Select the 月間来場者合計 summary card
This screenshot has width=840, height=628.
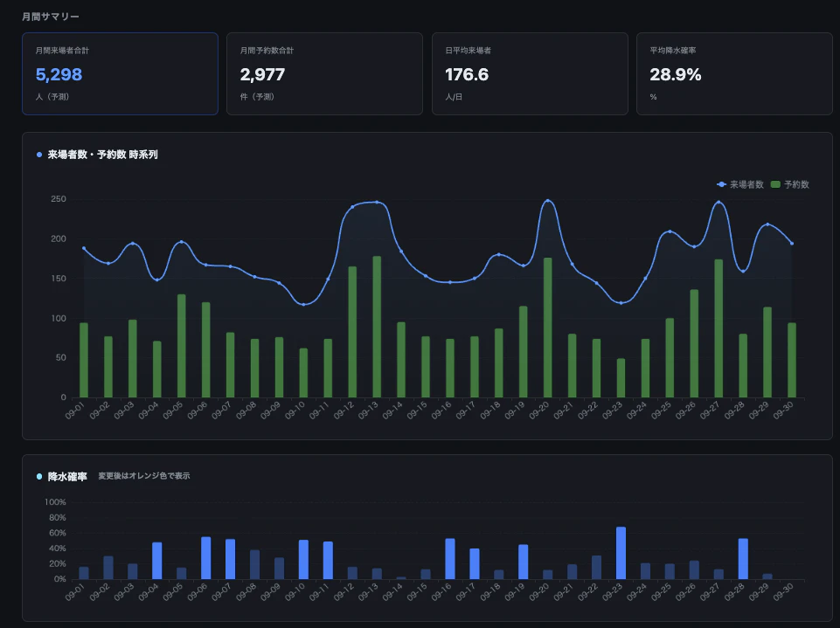pyautogui.click(x=120, y=74)
